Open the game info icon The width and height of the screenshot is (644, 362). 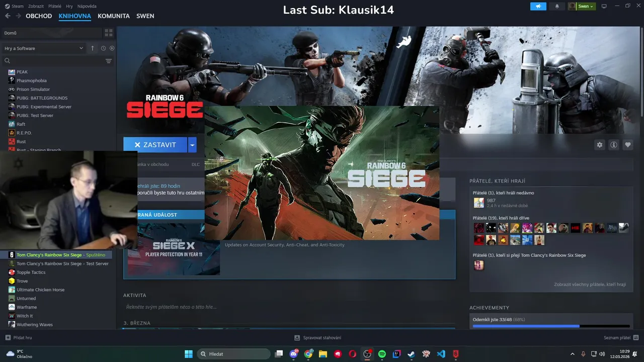614,145
